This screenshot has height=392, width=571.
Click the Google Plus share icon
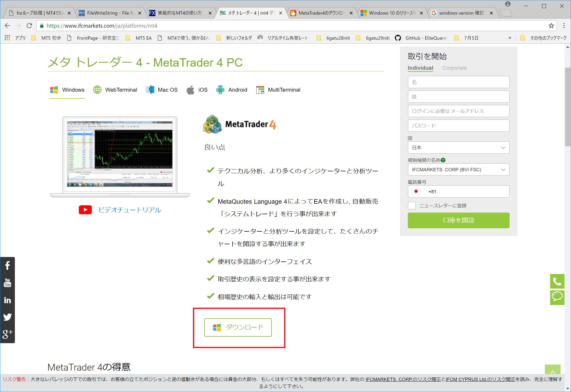[7, 334]
